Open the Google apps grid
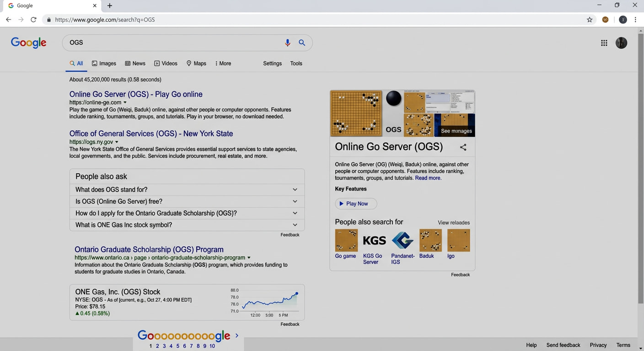The width and height of the screenshot is (644, 351). 604,43
